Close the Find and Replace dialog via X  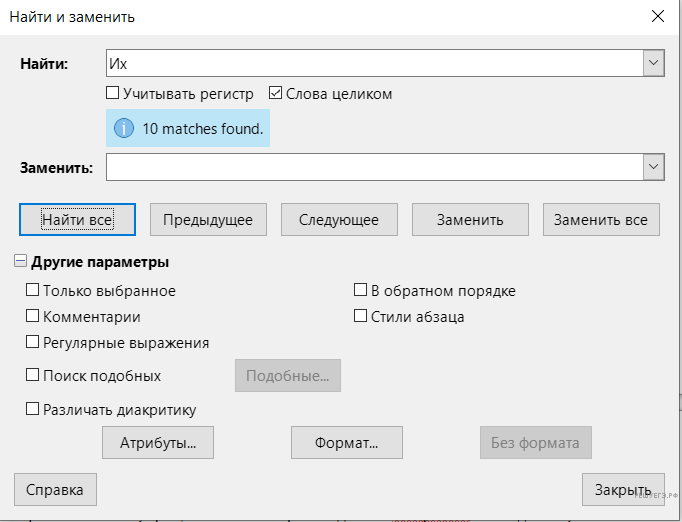657,16
